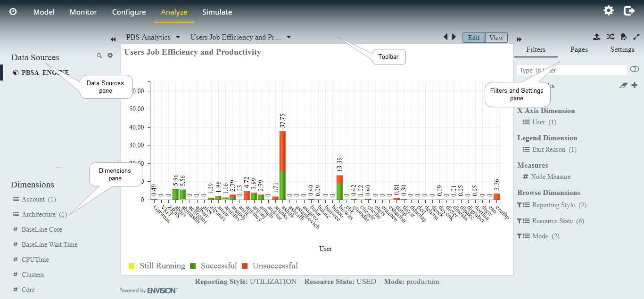Expand the chart to full screen

636,37
